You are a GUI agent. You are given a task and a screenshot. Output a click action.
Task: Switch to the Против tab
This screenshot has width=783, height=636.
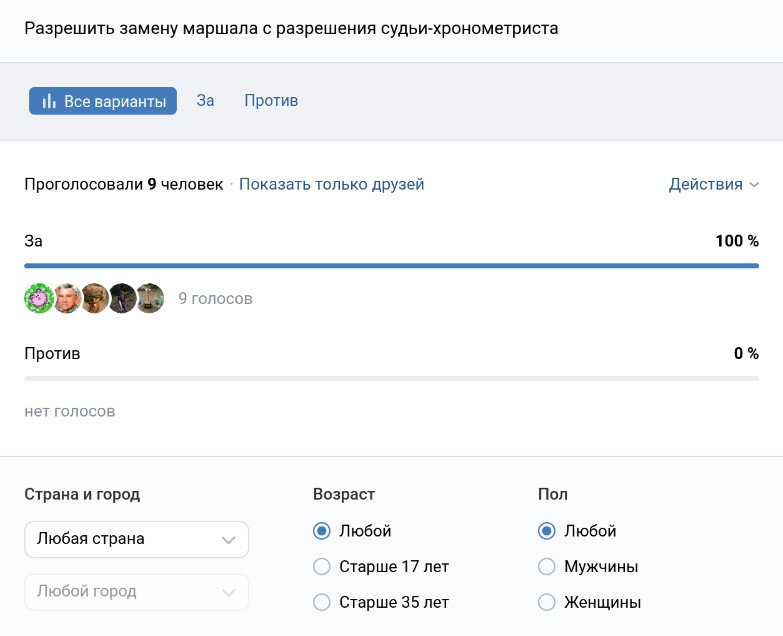(271, 101)
